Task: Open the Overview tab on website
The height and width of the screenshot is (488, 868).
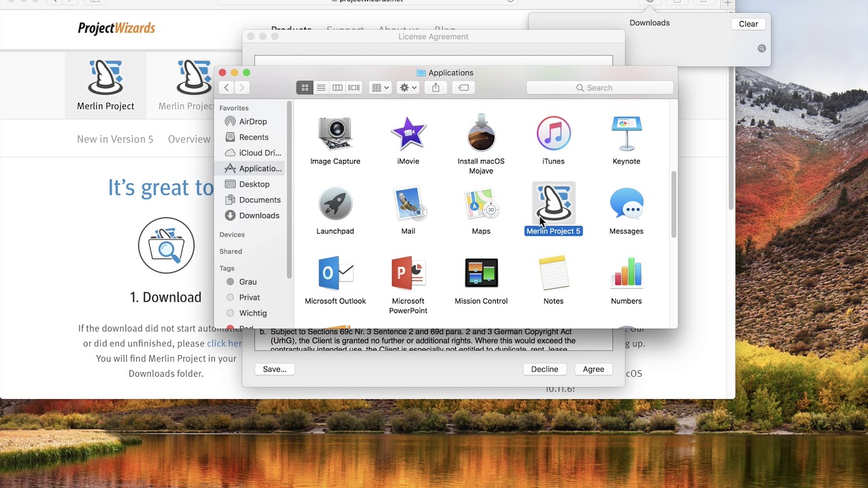Action: click(189, 139)
